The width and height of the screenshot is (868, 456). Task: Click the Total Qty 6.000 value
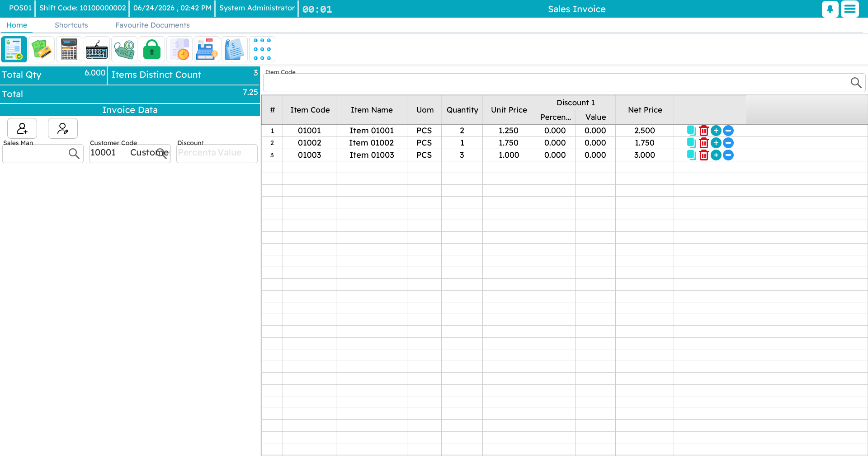point(95,73)
